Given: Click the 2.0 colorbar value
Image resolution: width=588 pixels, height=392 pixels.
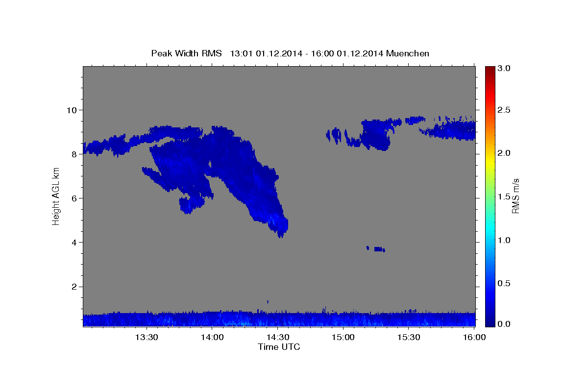Looking at the screenshot, I should tap(504, 153).
